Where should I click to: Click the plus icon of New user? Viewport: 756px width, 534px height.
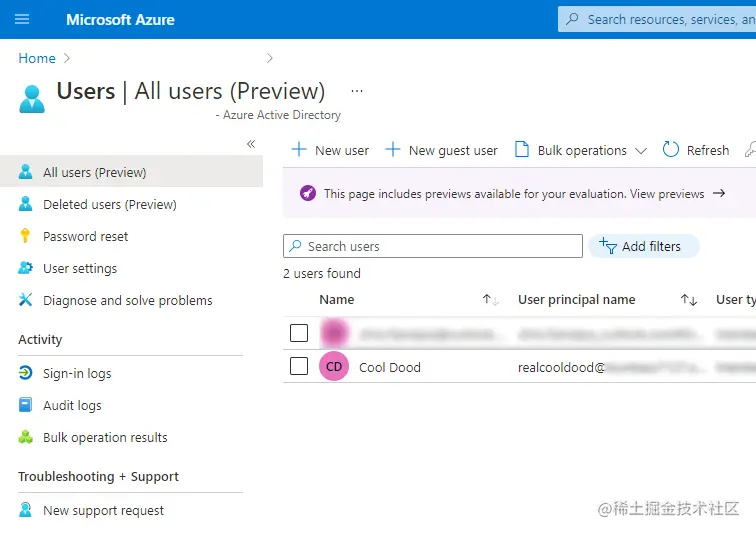coord(299,149)
